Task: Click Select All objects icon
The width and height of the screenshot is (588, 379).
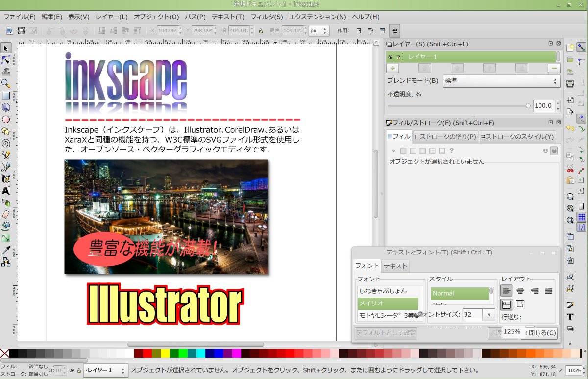Action: click(10, 30)
